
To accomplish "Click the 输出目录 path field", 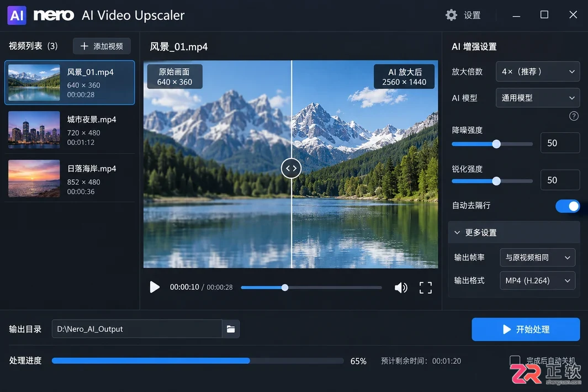I will [137, 329].
